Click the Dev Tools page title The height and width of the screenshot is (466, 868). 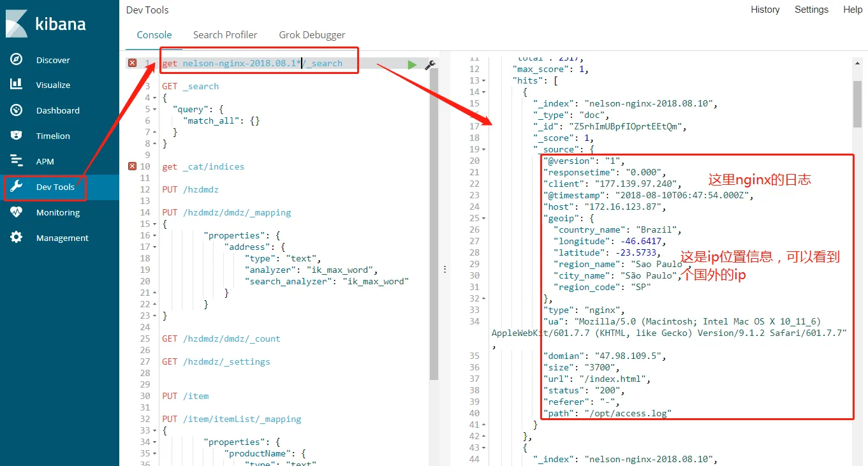(x=147, y=10)
